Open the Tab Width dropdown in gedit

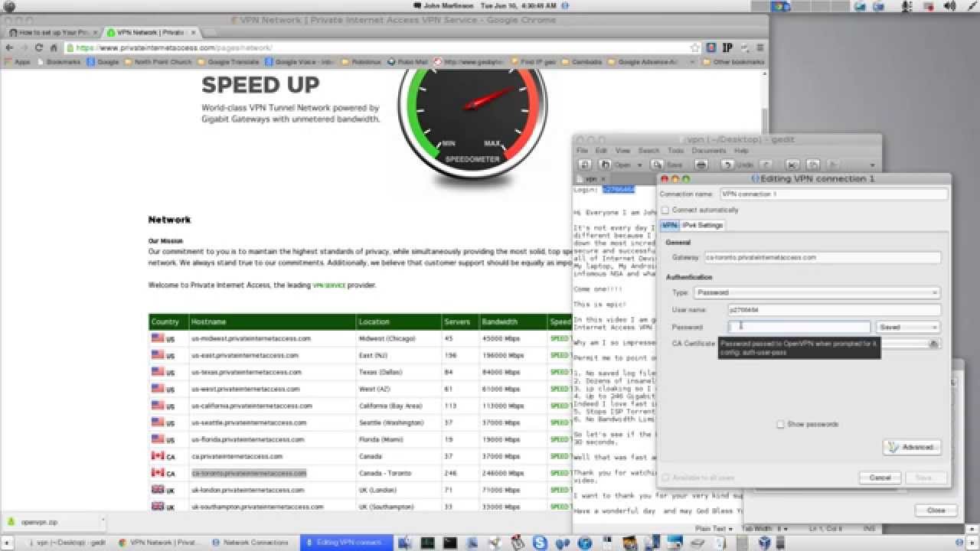coord(766,529)
